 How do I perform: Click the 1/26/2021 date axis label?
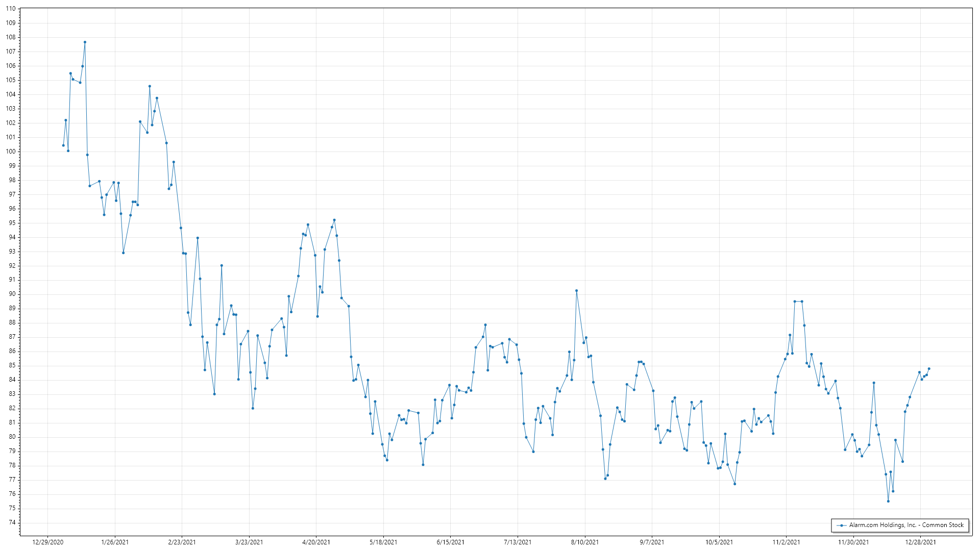[x=115, y=542]
